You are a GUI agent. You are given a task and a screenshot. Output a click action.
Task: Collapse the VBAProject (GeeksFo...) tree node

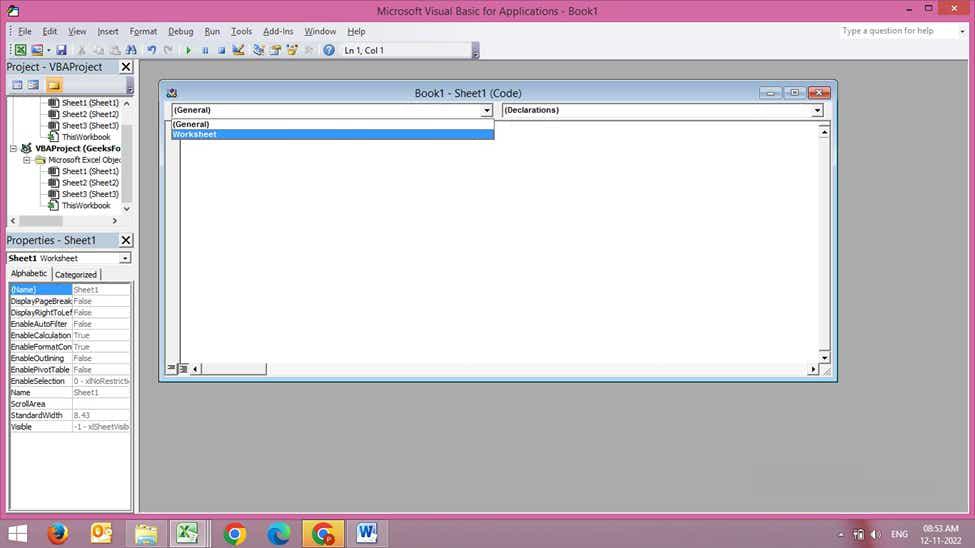click(x=13, y=149)
